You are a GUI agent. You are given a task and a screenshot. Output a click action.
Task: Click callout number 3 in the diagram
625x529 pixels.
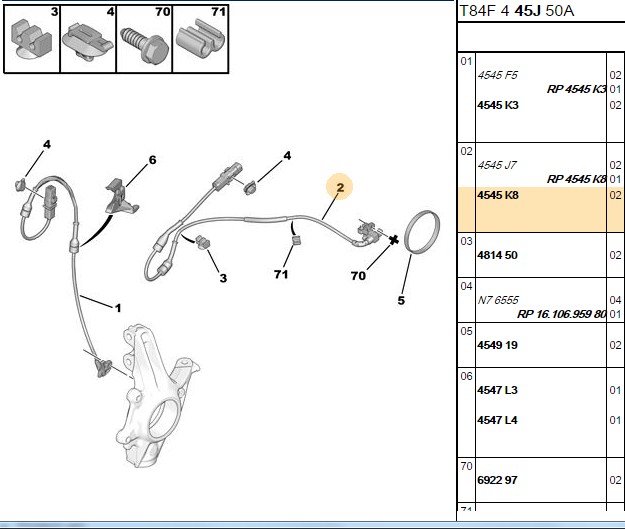point(223,278)
